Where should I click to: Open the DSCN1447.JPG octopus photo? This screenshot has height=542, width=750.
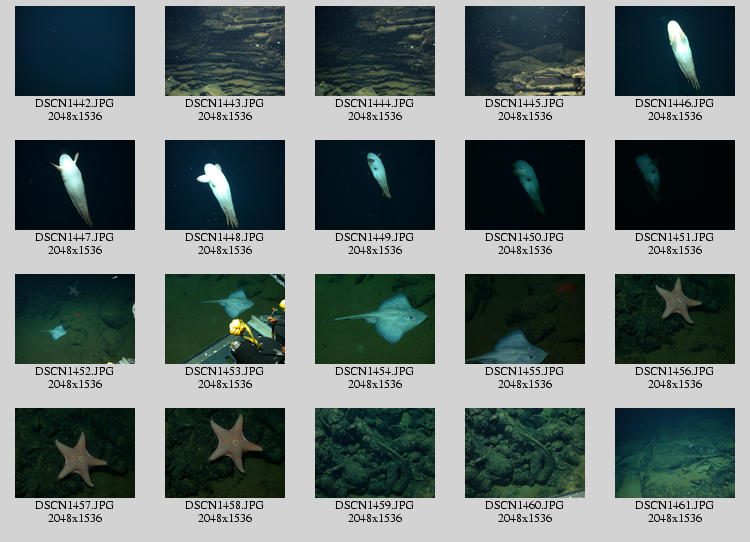75,185
